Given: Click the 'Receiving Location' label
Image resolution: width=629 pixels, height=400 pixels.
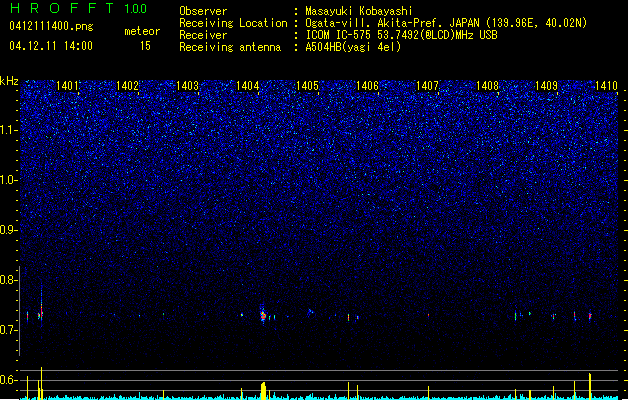Looking at the screenshot, I should [x=233, y=23].
